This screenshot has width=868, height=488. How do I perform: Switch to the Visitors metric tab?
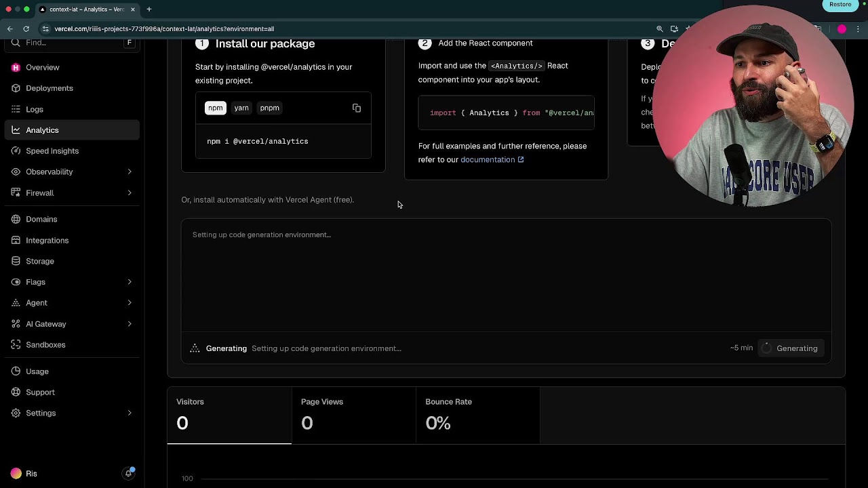coord(229,415)
